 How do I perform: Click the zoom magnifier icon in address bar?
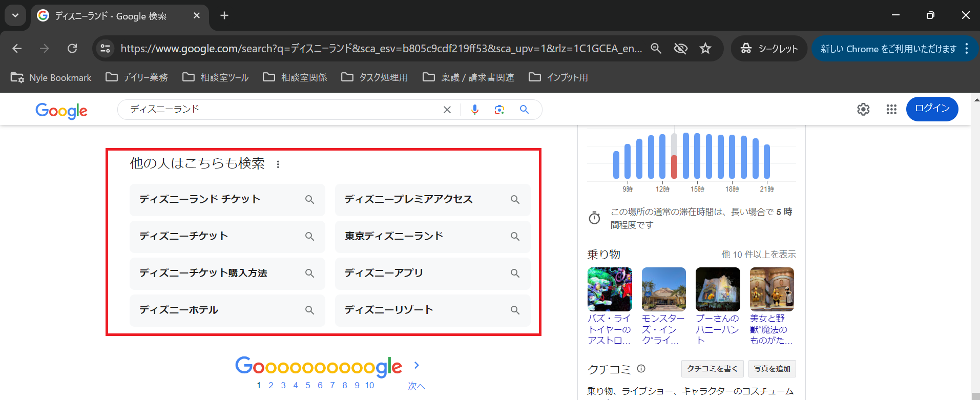tap(656, 48)
